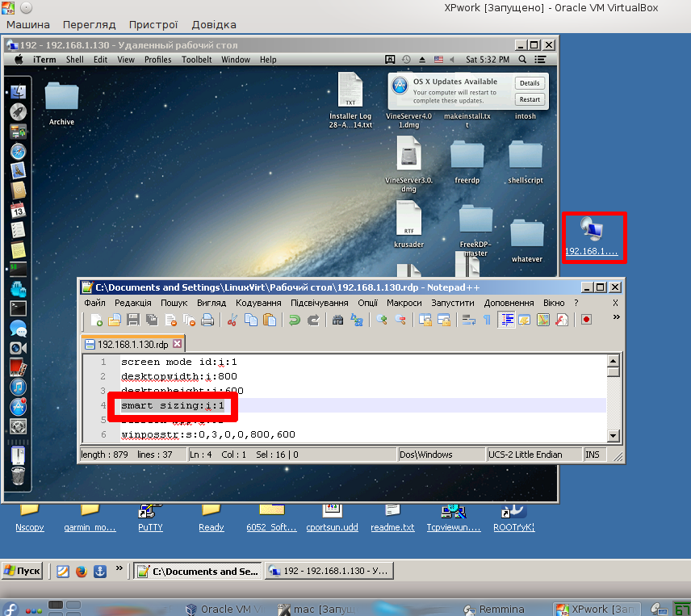Open the Файл menu in Notepad++
The height and width of the screenshot is (616, 691).
click(x=94, y=303)
